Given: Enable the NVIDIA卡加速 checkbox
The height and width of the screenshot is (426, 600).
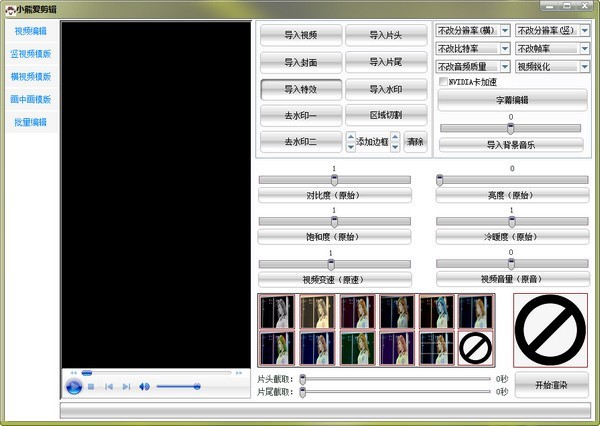Looking at the screenshot, I should [x=443, y=82].
